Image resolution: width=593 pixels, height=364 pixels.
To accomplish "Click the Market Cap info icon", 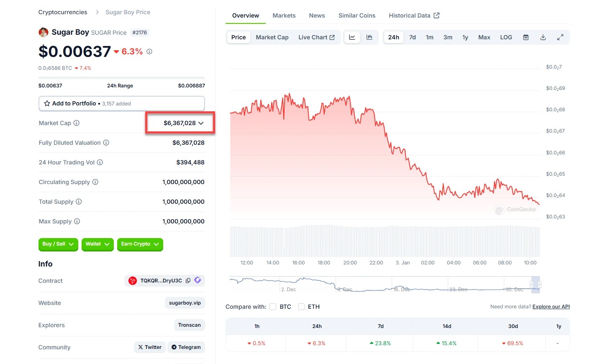I will coord(77,123).
